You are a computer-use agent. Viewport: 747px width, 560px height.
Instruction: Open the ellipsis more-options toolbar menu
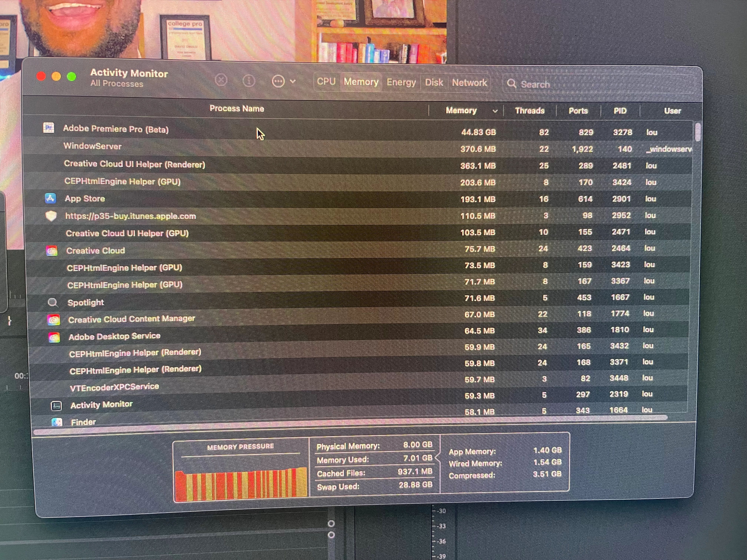tap(279, 81)
